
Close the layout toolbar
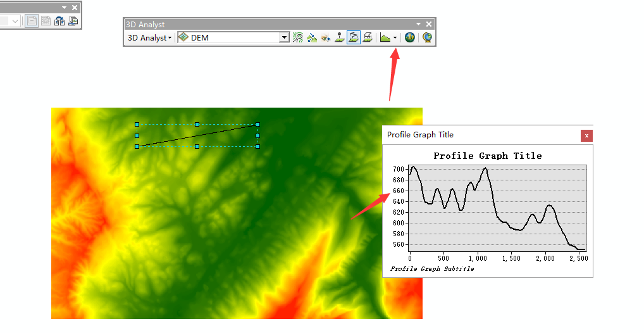pyautogui.click(x=75, y=8)
